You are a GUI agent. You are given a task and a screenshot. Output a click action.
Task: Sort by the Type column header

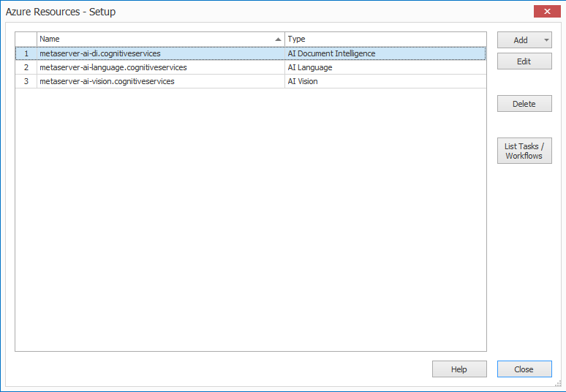click(x=385, y=39)
